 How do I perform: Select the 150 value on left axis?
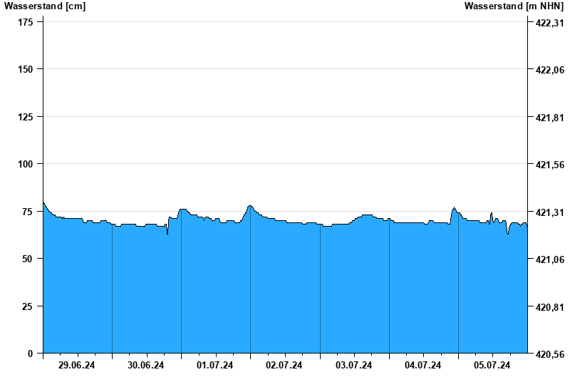pyautogui.click(x=26, y=69)
